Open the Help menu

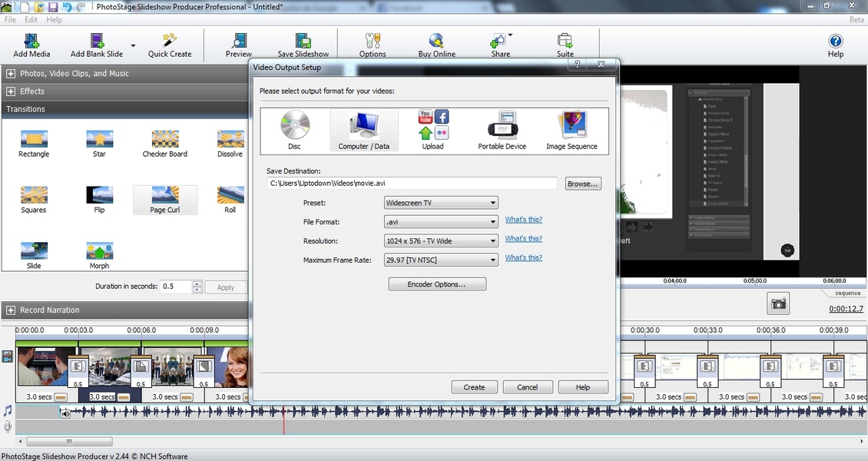(55, 19)
